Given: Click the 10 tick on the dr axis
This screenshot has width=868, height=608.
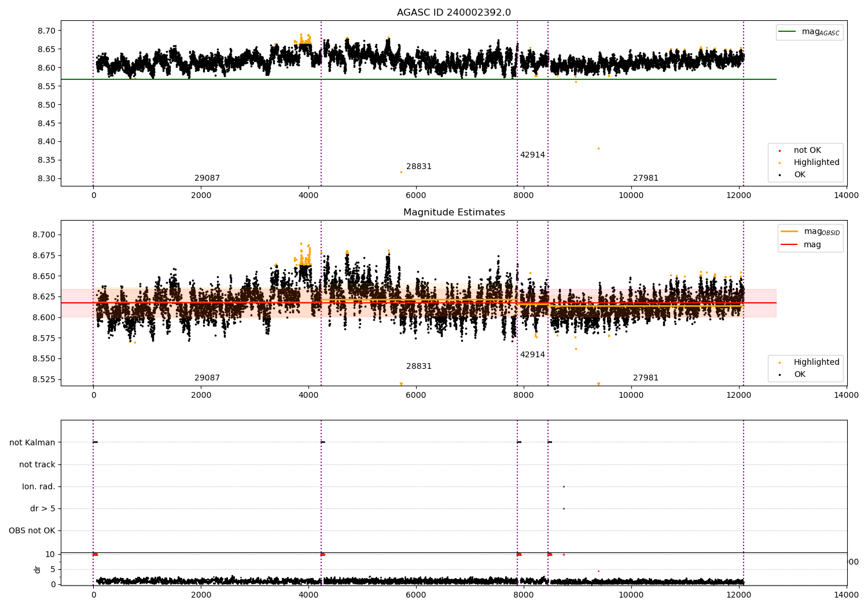Looking at the screenshot, I should click(x=50, y=554).
